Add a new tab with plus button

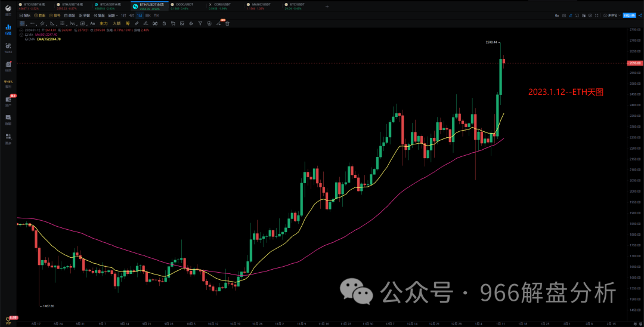(327, 6)
